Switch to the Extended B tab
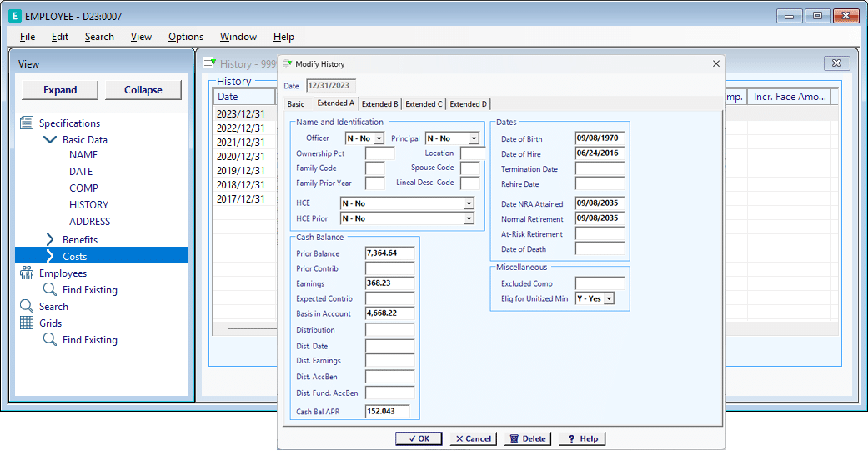This screenshot has height=451, width=868. coord(379,104)
